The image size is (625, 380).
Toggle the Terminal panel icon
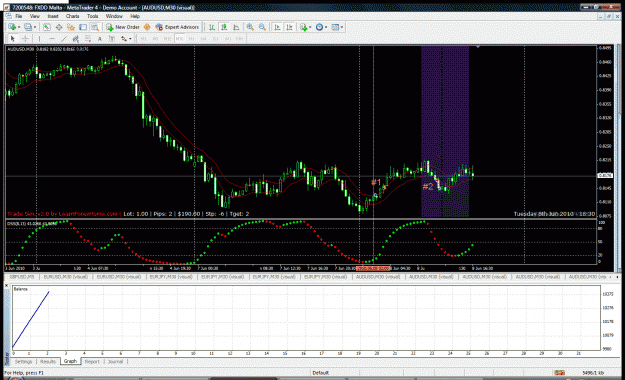coord(83,27)
